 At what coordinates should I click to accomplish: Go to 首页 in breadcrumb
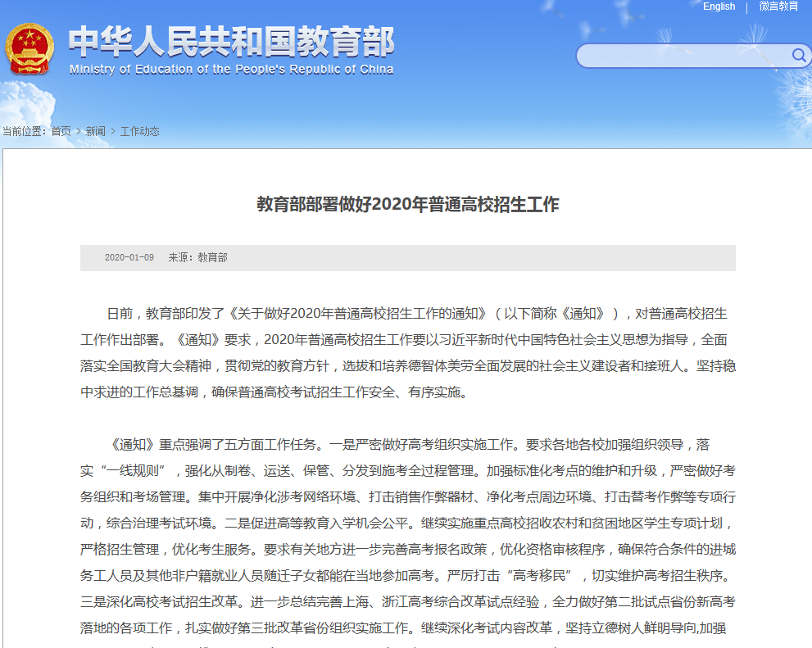point(61,131)
